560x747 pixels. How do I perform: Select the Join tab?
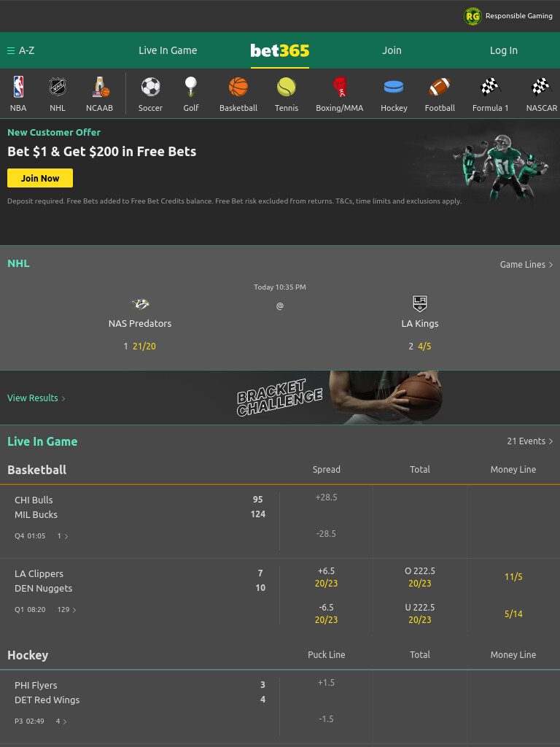[392, 50]
